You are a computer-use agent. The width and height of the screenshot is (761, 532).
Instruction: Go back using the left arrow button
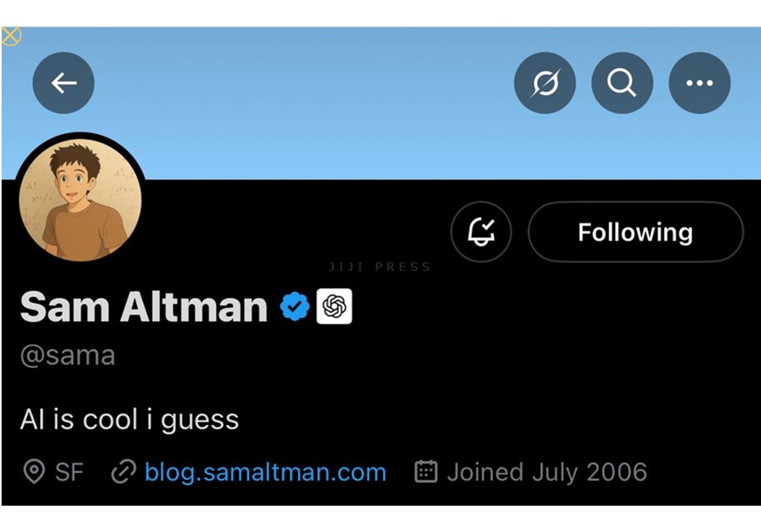click(x=63, y=83)
